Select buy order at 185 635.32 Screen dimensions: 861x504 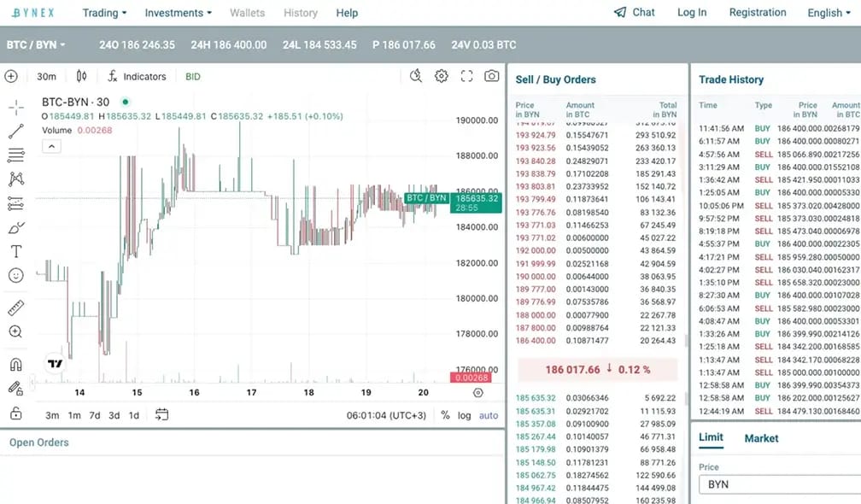click(x=596, y=397)
